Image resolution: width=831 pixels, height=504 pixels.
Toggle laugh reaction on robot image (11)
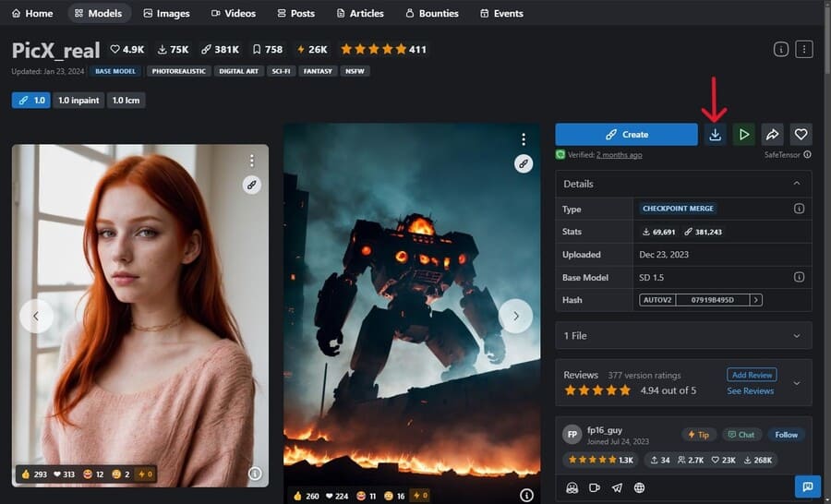pos(367,496)
